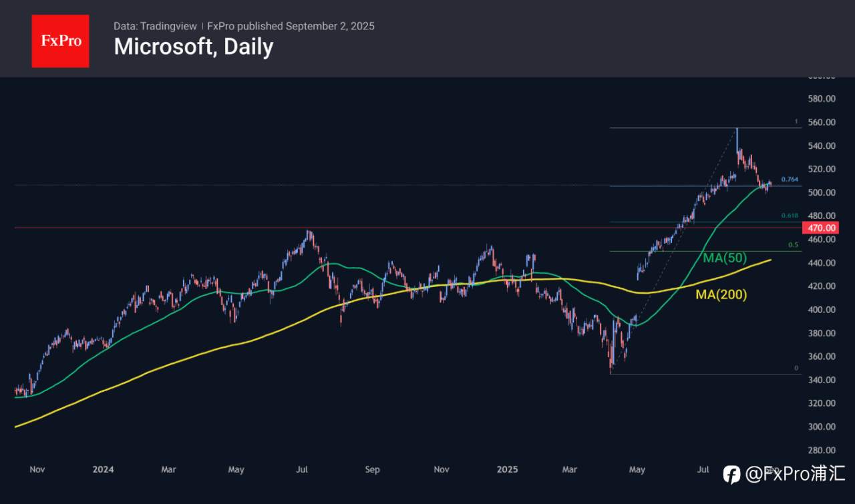855x504 pixels.
Task: Click the 320.00 price axis label
Action: (822, 403)
